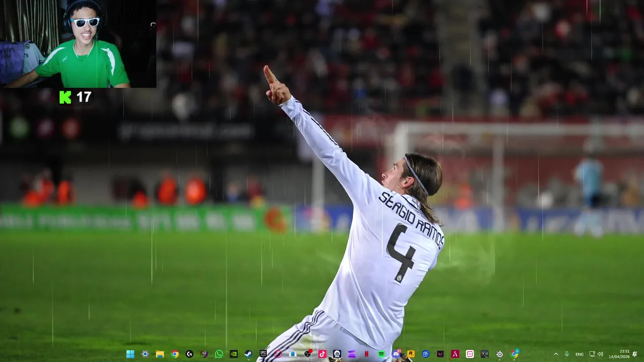Open the SteelSeries GG icon
This screenshot has width=644, height=362.
click(x=499, y=354)
